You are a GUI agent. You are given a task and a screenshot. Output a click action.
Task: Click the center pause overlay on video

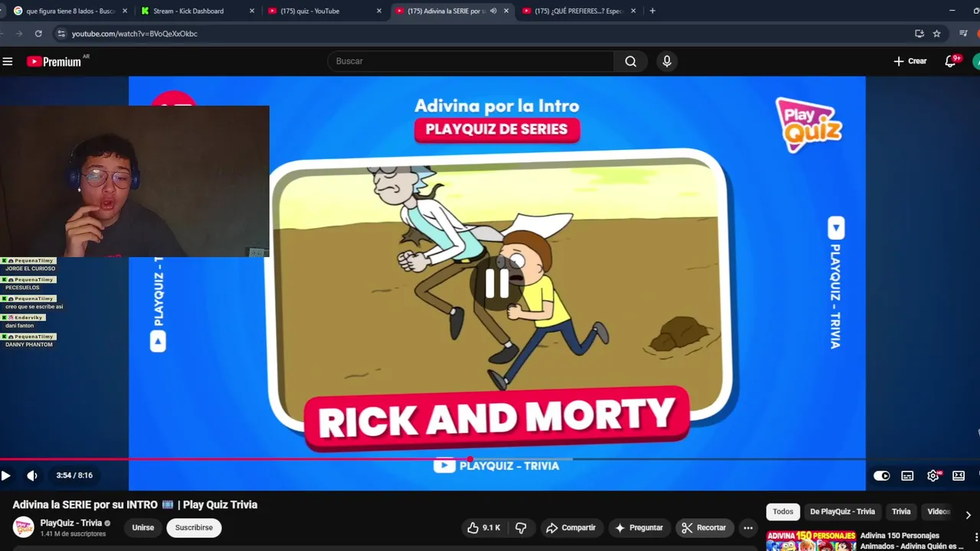tap(497, 284)
